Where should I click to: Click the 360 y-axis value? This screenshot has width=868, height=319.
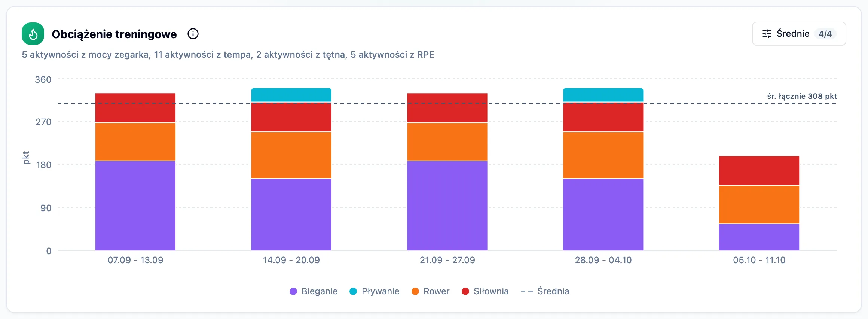pyautogui.click(x=43, y=80)
